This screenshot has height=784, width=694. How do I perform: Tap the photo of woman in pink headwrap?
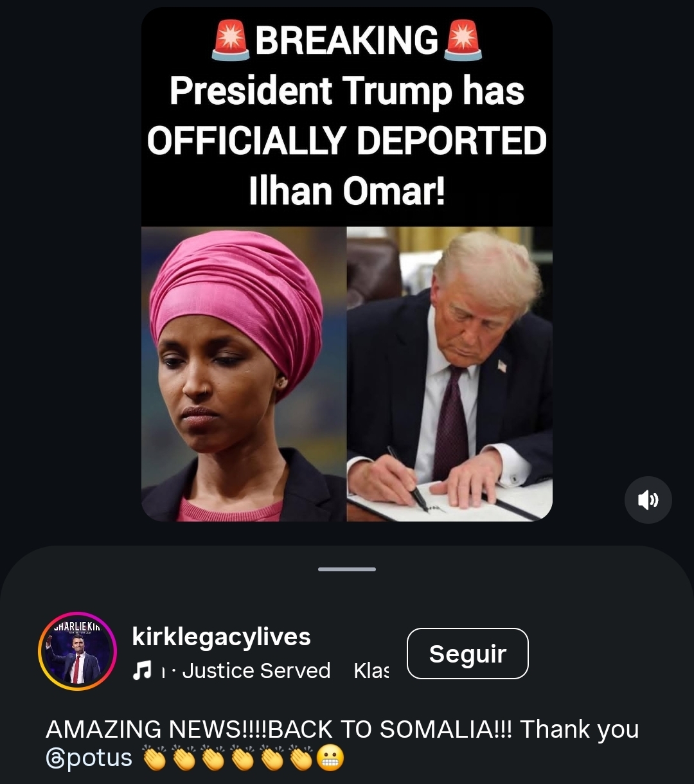(244, 373)
